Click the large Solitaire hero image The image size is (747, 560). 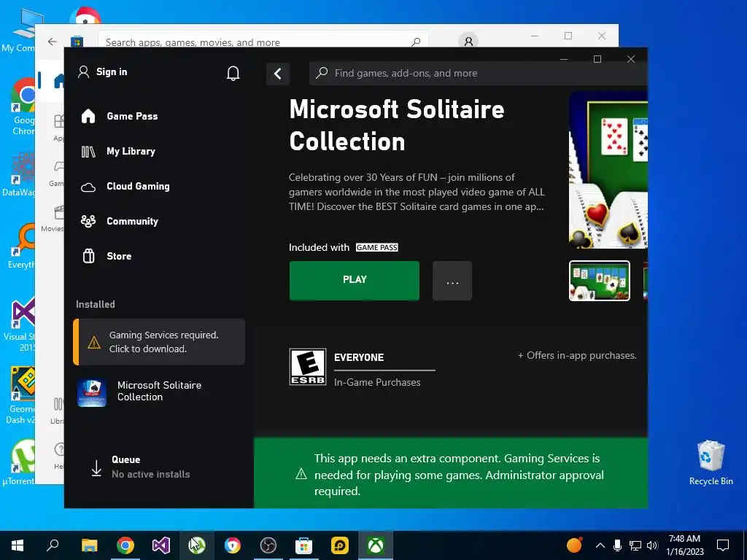click(608, 170)
